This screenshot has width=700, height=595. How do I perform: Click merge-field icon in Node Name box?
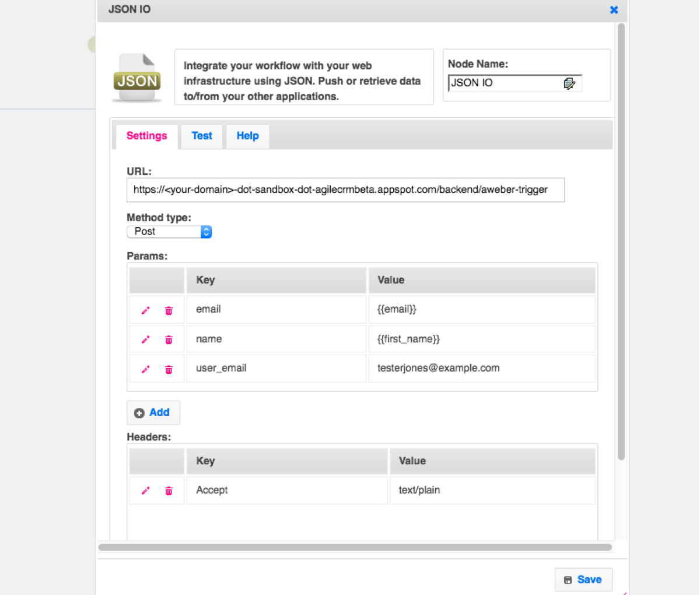click(569, 83)
